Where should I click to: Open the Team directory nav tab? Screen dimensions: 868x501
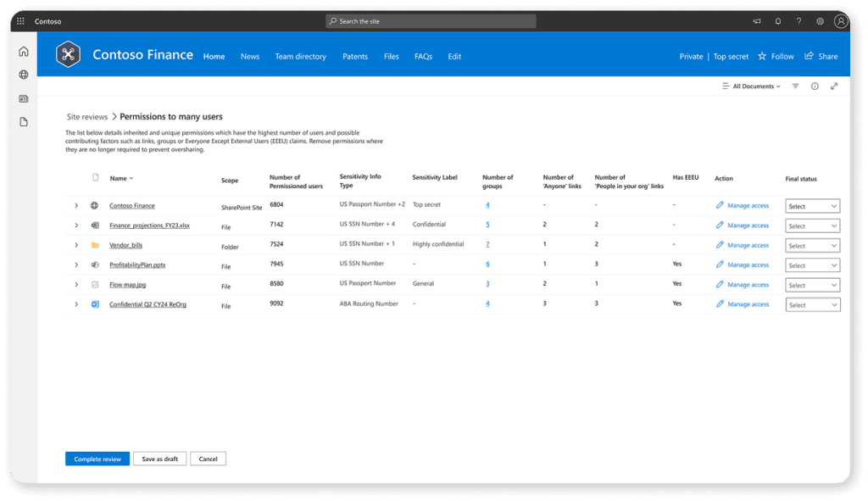[301, 57]
